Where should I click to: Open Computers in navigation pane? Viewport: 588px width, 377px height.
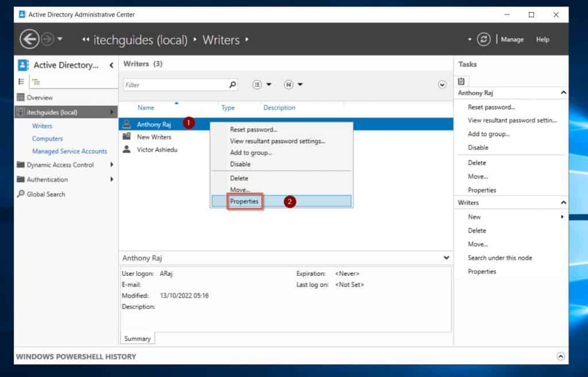(47, 139)
